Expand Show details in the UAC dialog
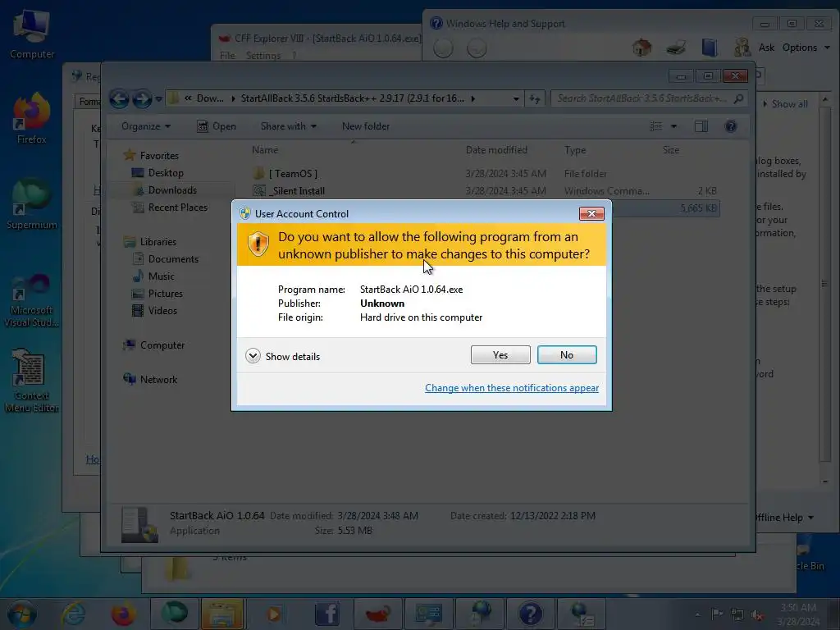The width and height of the screenshot is (840, 630). click(282, 356)
